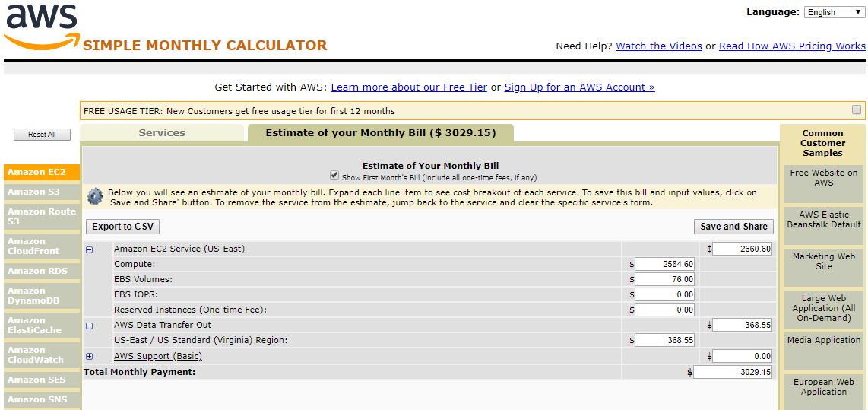Click the Export to CSV button
Viewport: 868px width, 410px height.
pyautogui.click(x=123, y=227)
